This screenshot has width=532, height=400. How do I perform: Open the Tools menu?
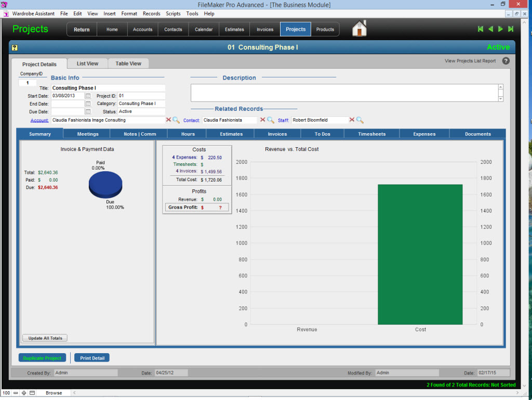point(192,14)
